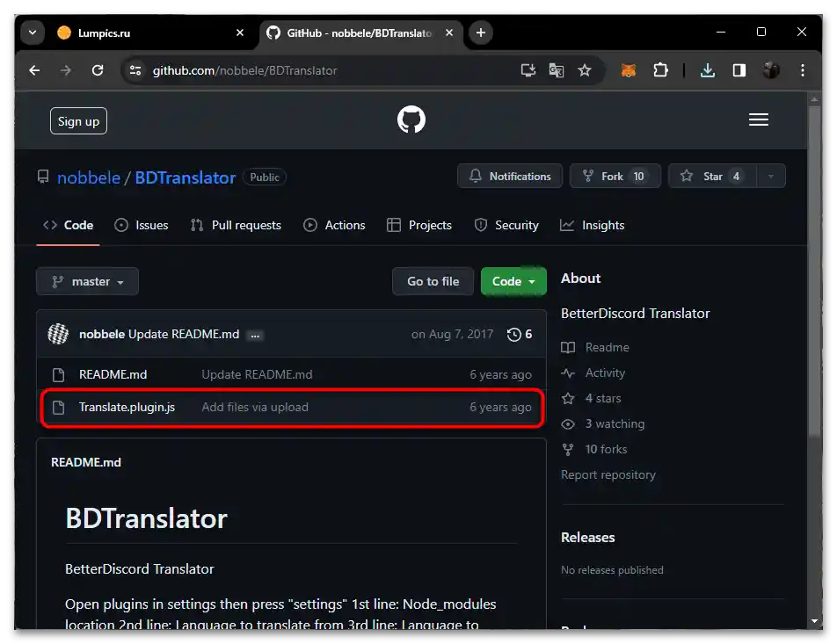
Task: Toggle the browser side panel icon
Action: 739,70
